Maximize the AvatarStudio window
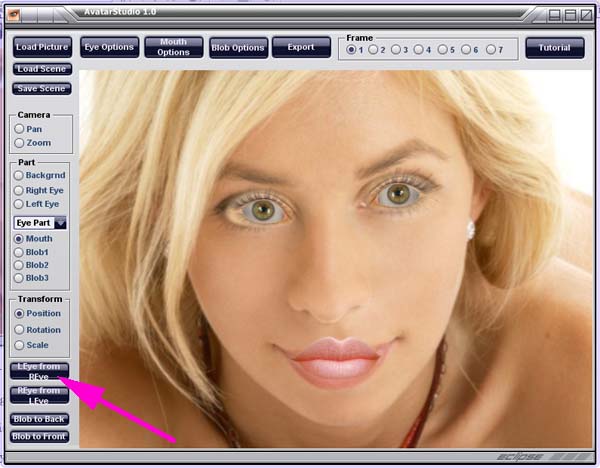The height and width of the screenshot is (468, 600). (571, 15)
